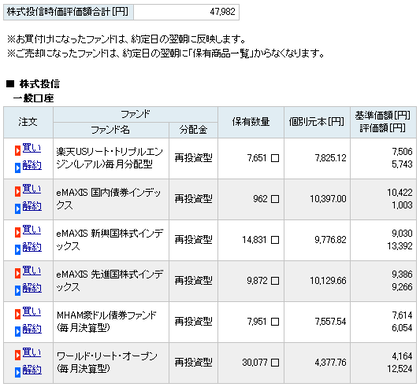
Task: Click the individual principal value 7,825.12
Action: (331, 158)
